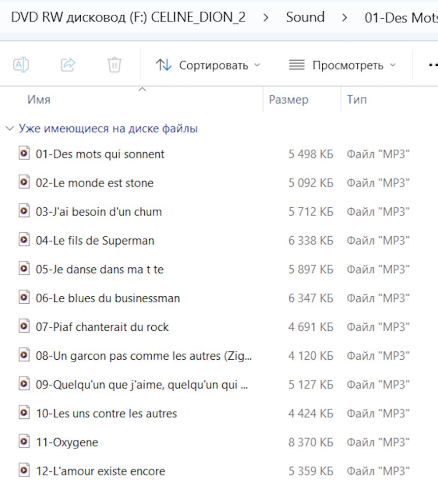Click the MP3 icon for 12-L'amour existe encore
438x504 pixels.
point(24,470)
